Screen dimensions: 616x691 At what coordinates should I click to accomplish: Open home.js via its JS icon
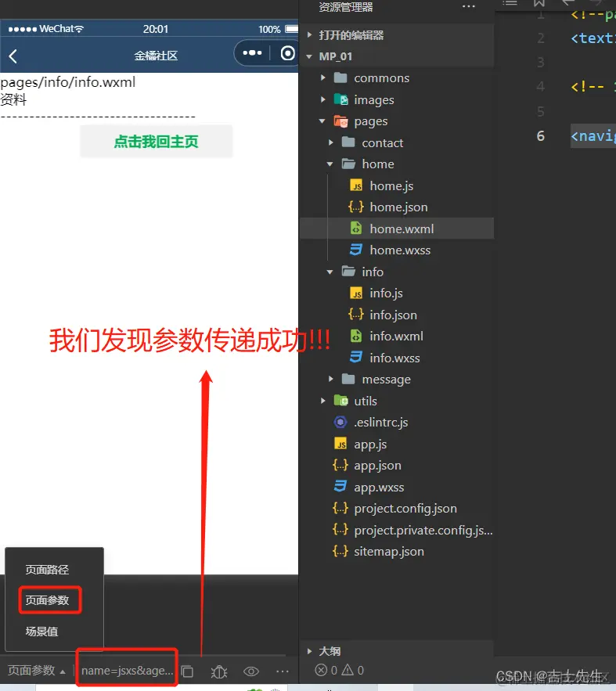(x=356, y=185)
